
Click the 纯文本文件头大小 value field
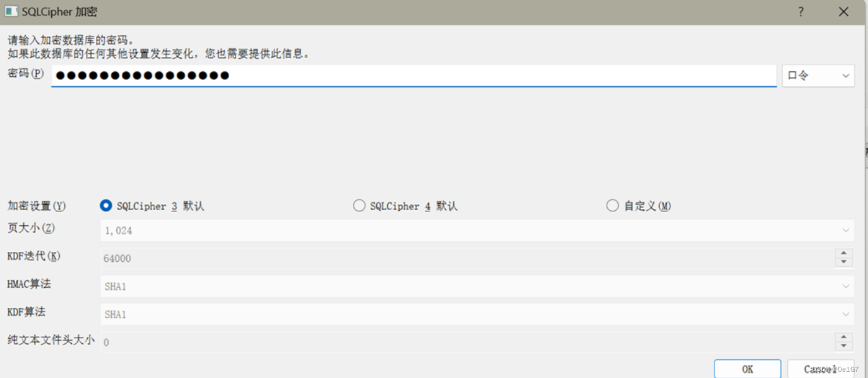pyautogui.click(x=467, y=342)
